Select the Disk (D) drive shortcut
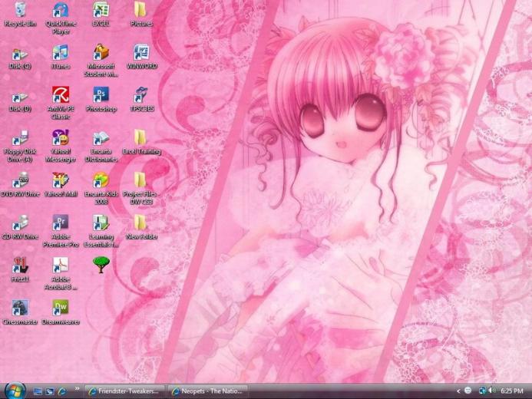 20,101
